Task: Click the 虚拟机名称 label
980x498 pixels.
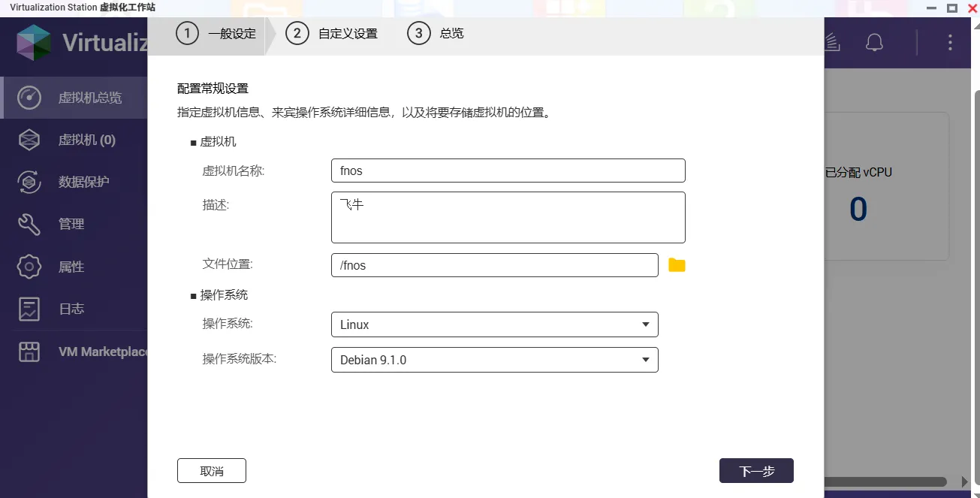Action: [234, 171]
